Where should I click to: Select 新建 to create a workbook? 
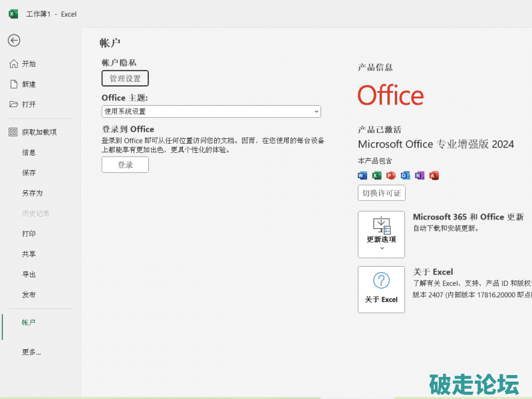pyautogui.click(x=29, y=84)
